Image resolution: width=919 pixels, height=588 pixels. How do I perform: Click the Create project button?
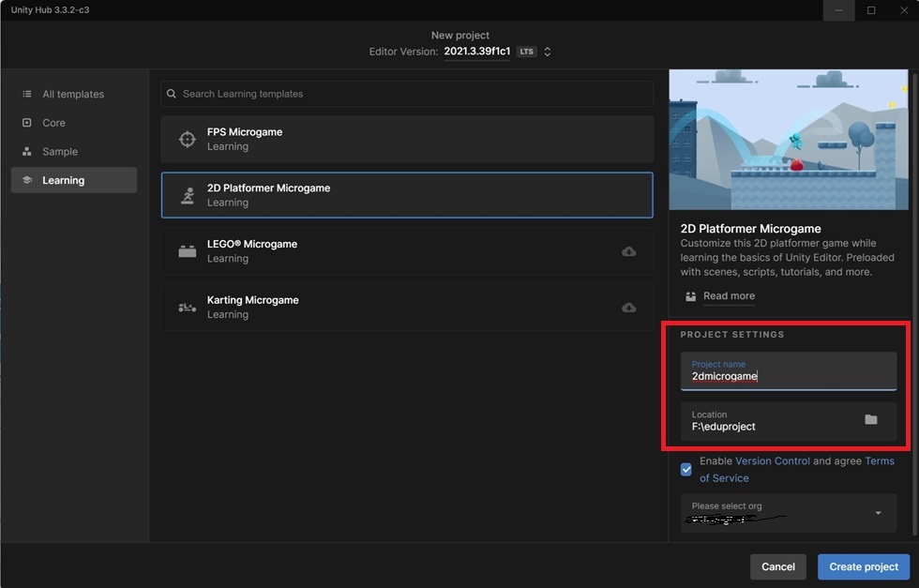[864, 566]
